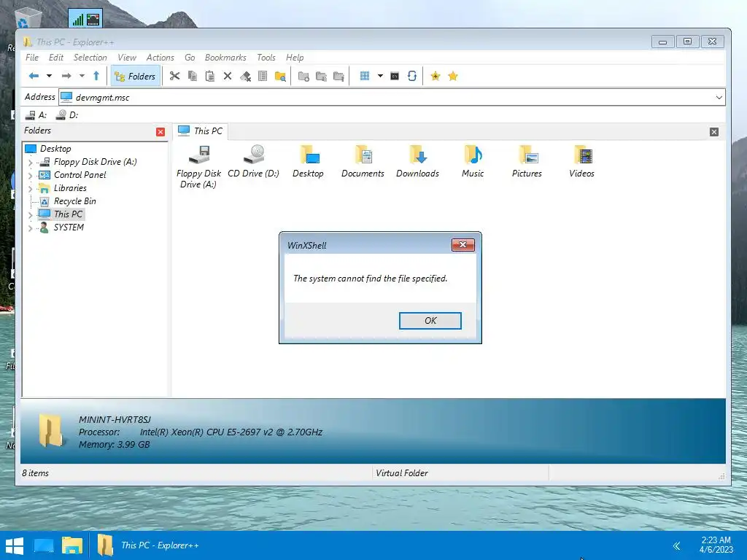The height and width of the screenshot is (560, 747).
Task: Expand Libraries tree node
Action: click(31, 189)
